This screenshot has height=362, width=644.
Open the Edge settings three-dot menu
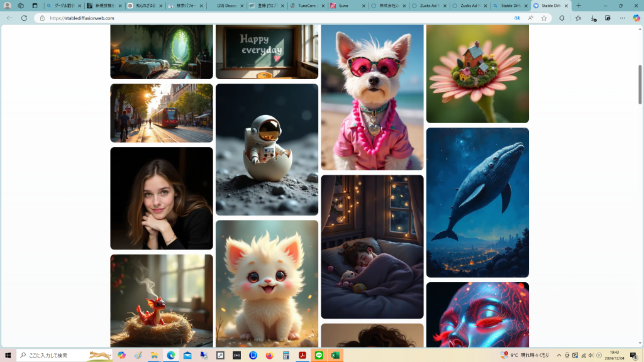click(x=622, y=18)
